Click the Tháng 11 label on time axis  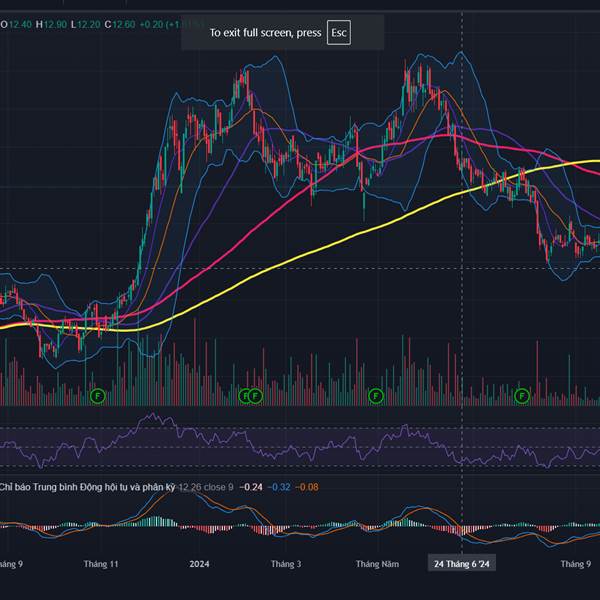102,564
